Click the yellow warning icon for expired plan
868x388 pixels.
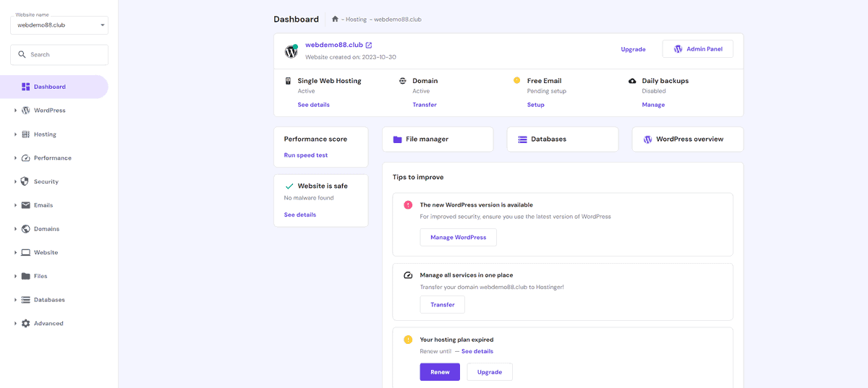(x=407, y=340)
